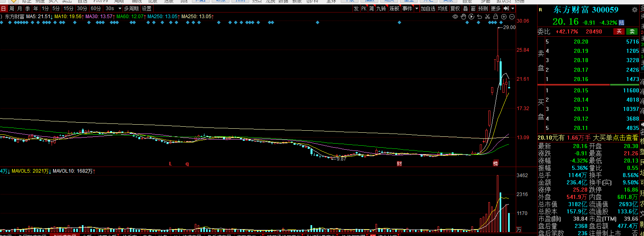Click the eye visibility icon above the chart
The width and height of the screenshot is (644, 236).
455,17
